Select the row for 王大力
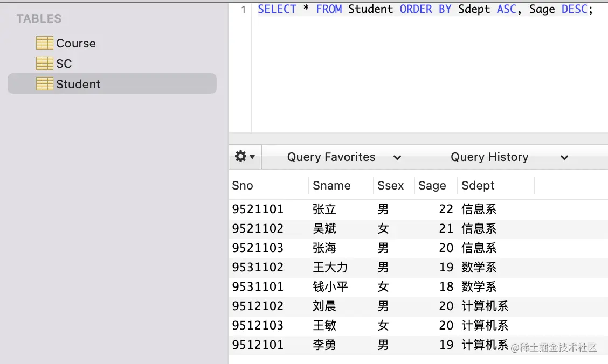This screenshot has width=608, height=364. tap(330, 267)
